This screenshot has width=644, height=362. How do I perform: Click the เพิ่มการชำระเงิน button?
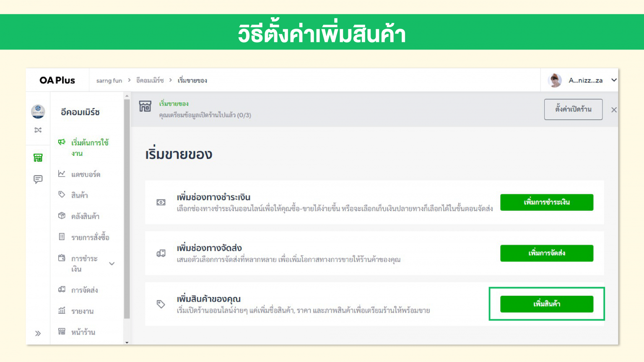point(546,202)
